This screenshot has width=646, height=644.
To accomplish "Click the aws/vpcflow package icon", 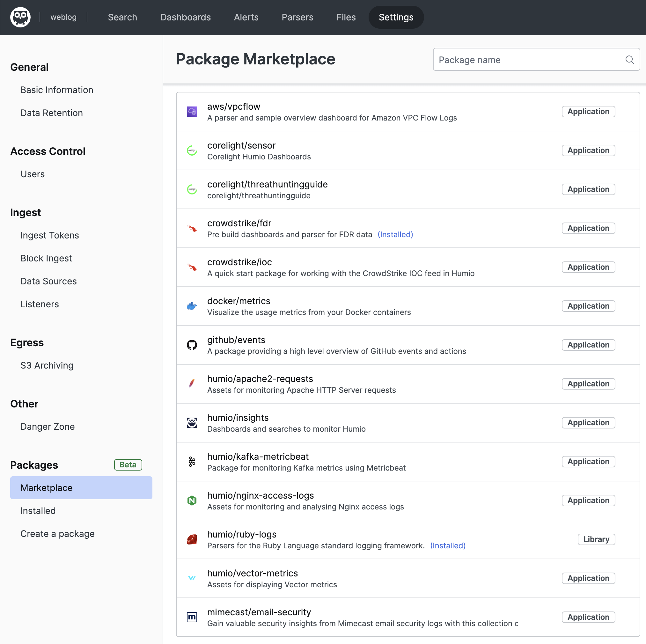I will tap(192, 112).
